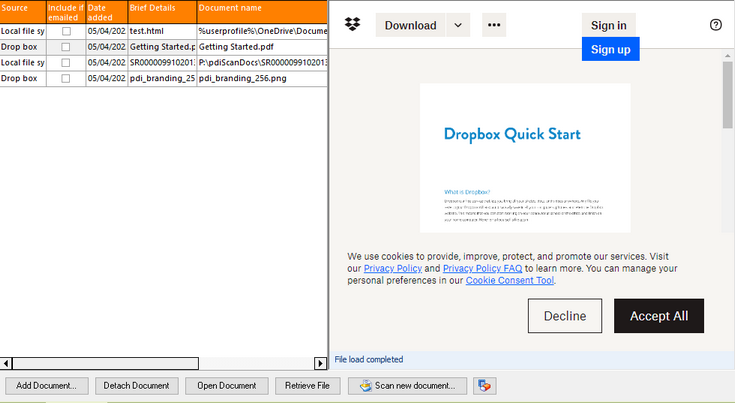Select the test.html brief details cell

coord(162,31)
